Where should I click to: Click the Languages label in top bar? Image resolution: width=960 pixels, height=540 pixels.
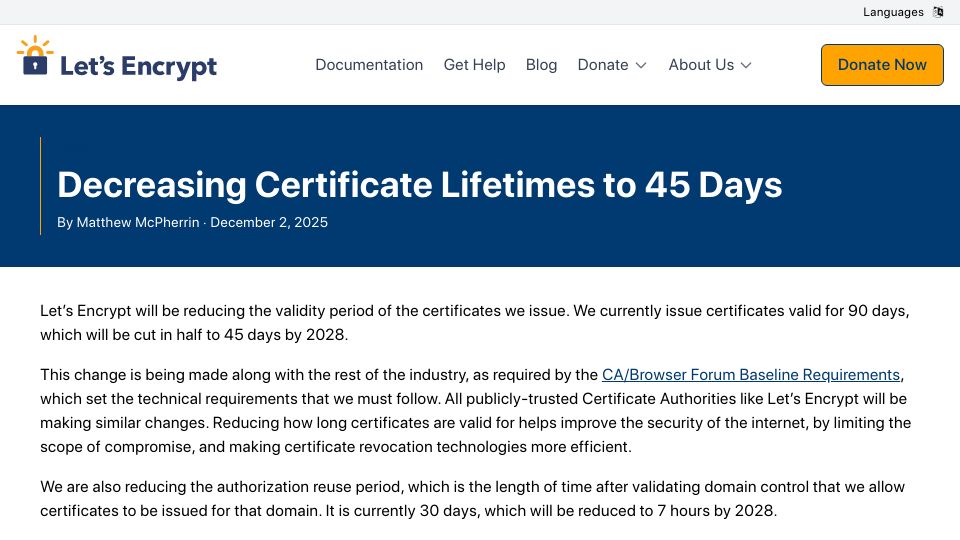coord(893,12)
